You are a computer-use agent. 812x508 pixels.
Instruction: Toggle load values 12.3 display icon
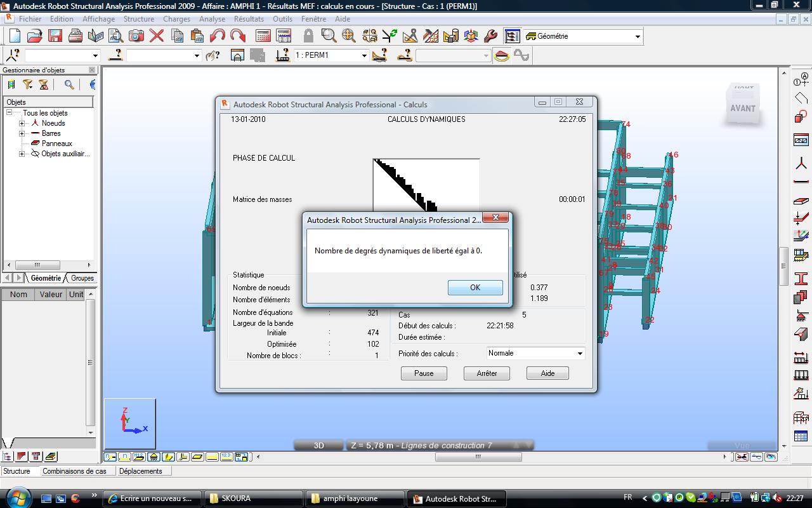pos(227,457)
